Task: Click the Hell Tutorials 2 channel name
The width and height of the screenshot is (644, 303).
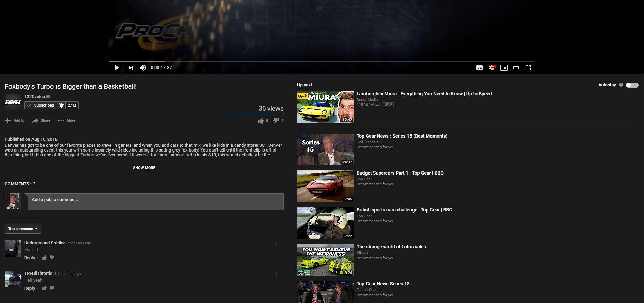Action: coord(369,142)
